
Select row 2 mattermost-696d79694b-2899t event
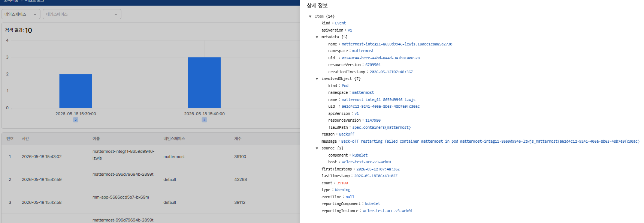(151, 179)
